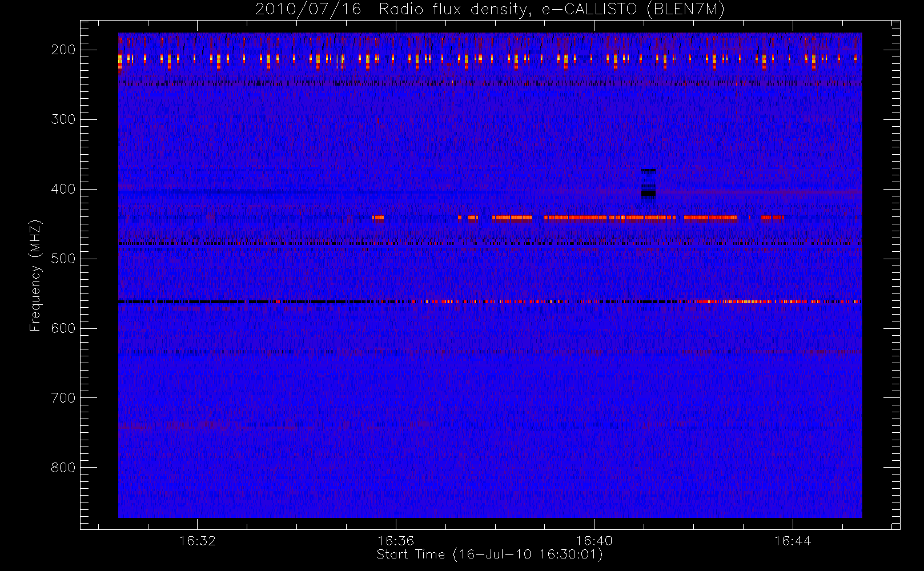Viewport: 924px width, 571px height.
Task: Click the 600 frequency tick label
Action: 63,328
